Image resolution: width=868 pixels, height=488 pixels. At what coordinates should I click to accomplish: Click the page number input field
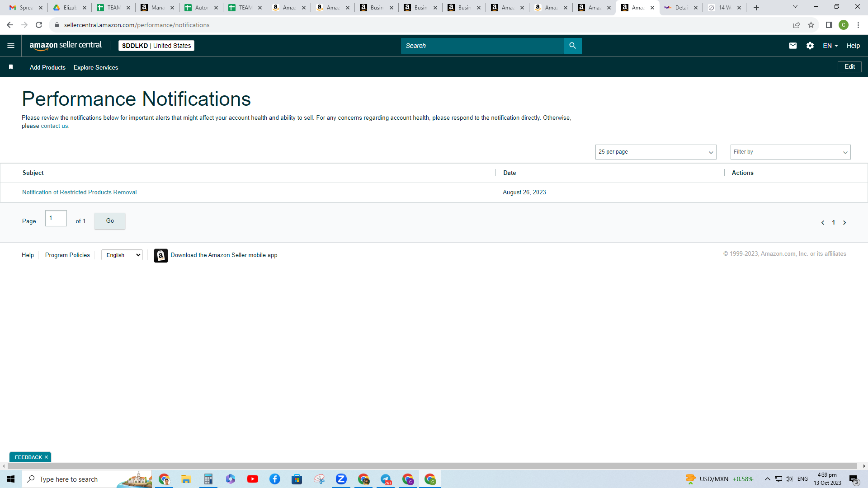(x=56, y=218)
